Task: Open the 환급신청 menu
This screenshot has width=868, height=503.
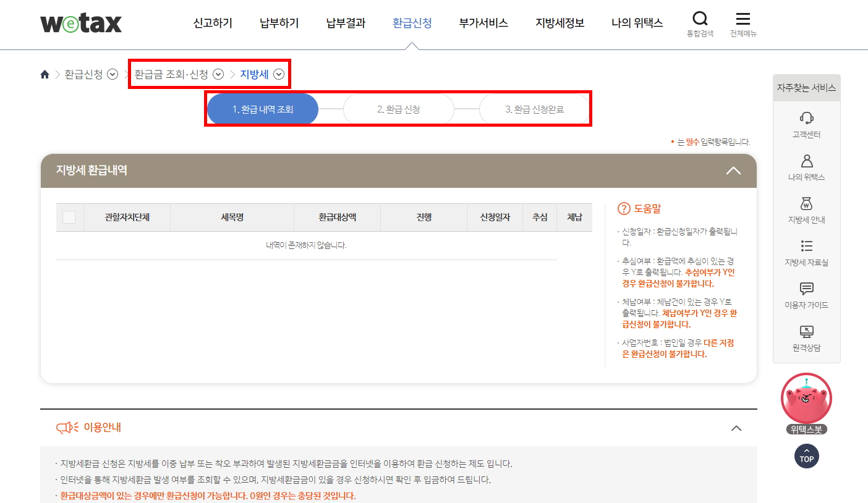Action: click(x=412, y=23)
